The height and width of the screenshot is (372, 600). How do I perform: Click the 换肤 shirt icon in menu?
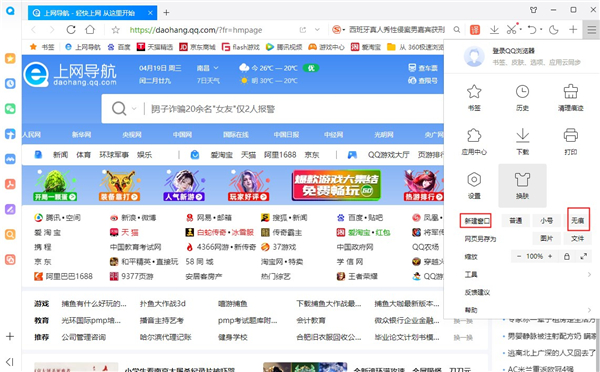(522, 179)
